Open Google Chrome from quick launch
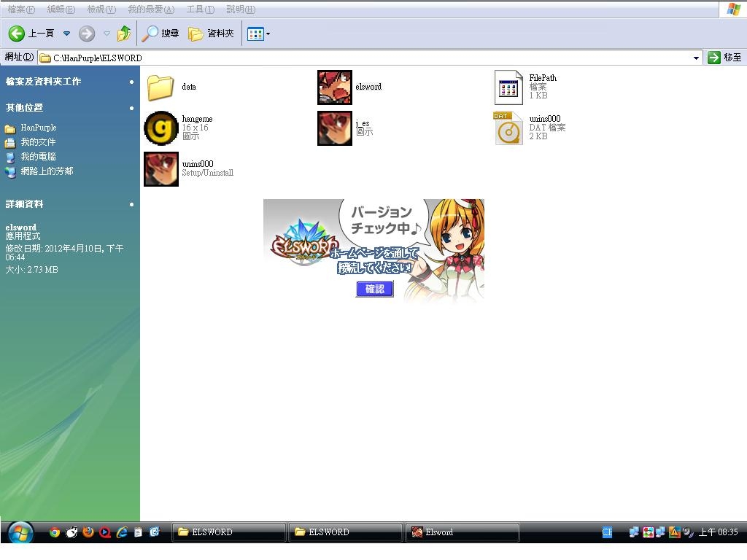747x560 pixels. click(x=55, y=532)
